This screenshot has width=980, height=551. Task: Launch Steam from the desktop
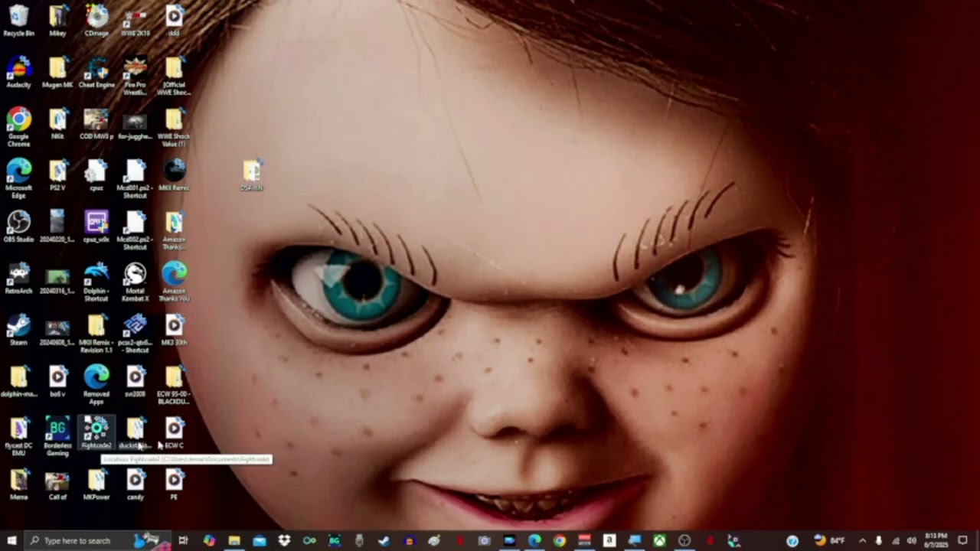coord(18,329)
